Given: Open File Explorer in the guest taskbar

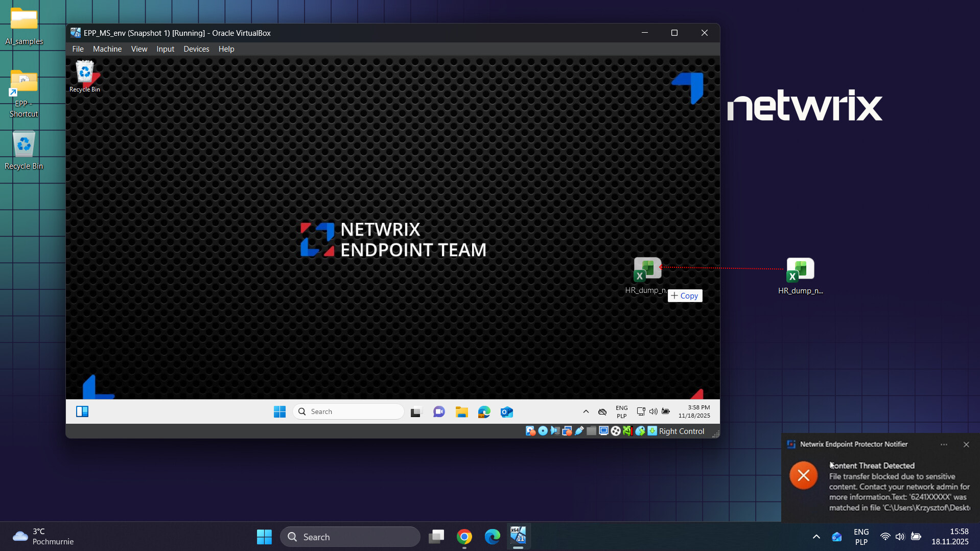Looking at the screenshot, I should [461, 412].
